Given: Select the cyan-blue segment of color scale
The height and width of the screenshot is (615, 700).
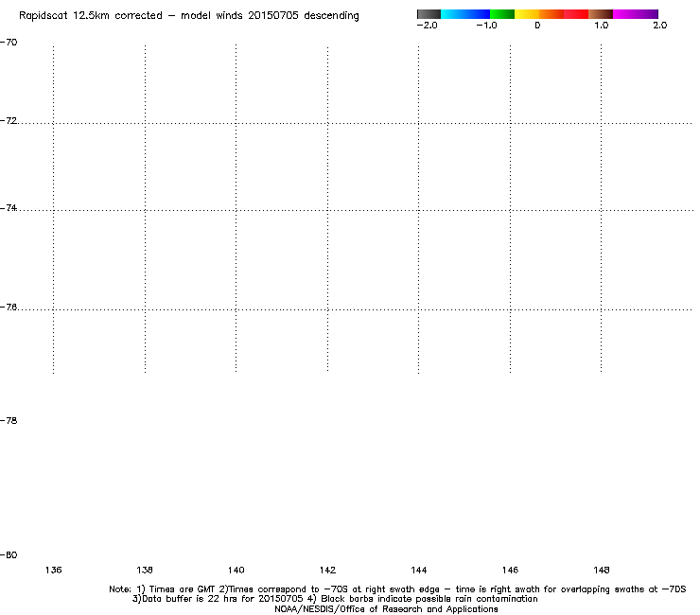Looking at the screenshot, I should click(465, 14).
